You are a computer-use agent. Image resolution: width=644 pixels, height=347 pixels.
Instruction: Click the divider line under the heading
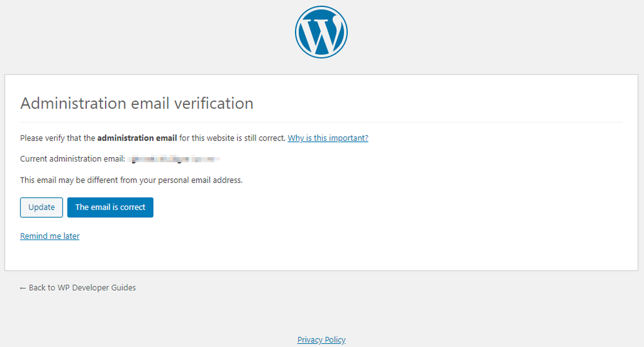pos(321,122)
